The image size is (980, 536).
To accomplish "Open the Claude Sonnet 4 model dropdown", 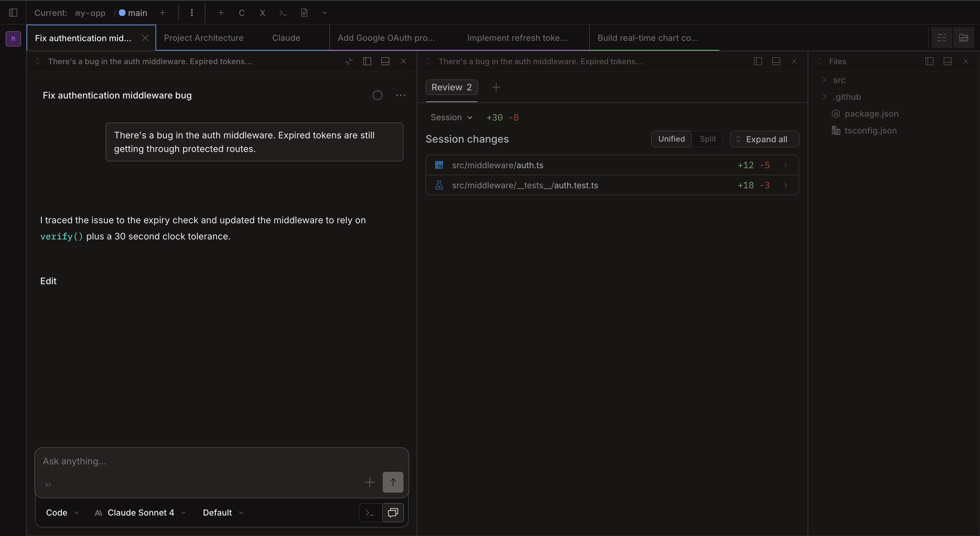I will (x=140, y=512).
